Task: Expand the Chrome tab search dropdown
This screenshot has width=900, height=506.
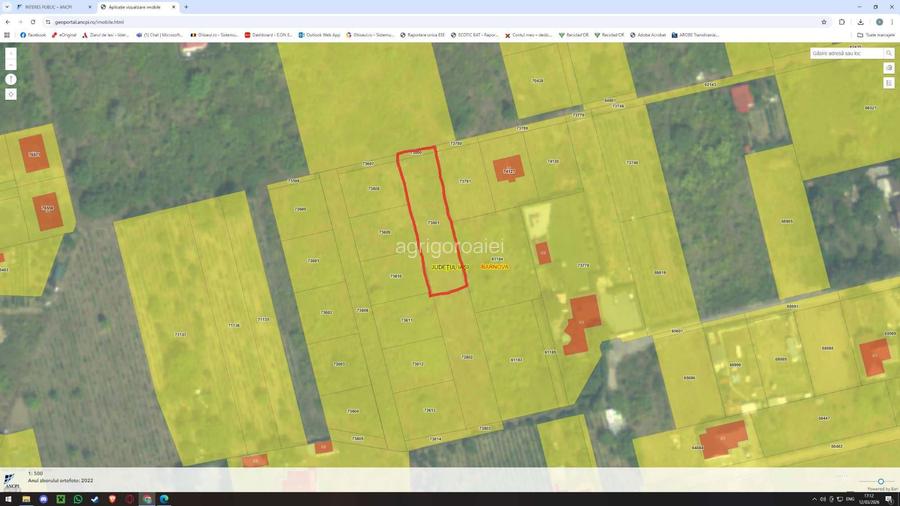Action: click(8, 7)
